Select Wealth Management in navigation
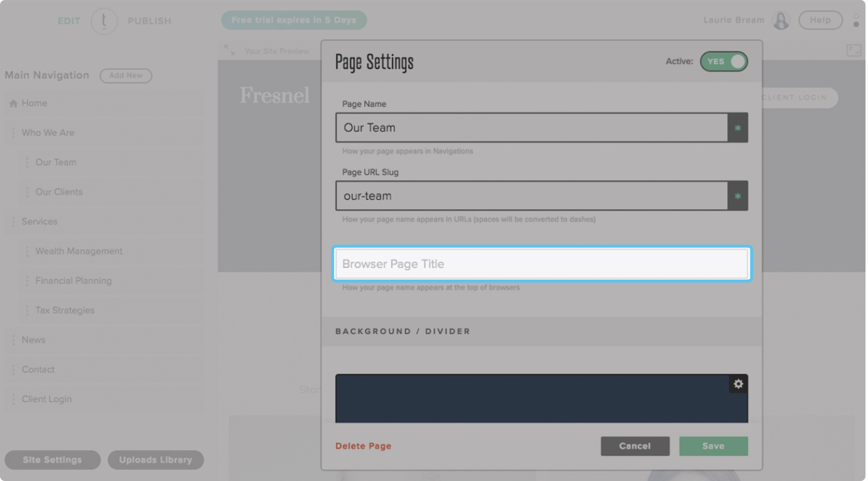This screenshot has height=481, width=868. 79,251
